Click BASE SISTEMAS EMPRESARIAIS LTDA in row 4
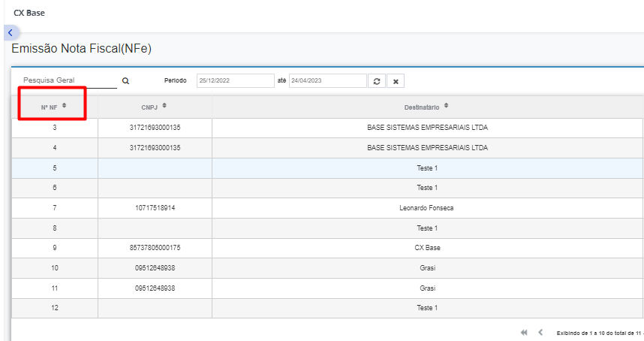644x341 pixels. click(427, 148)
